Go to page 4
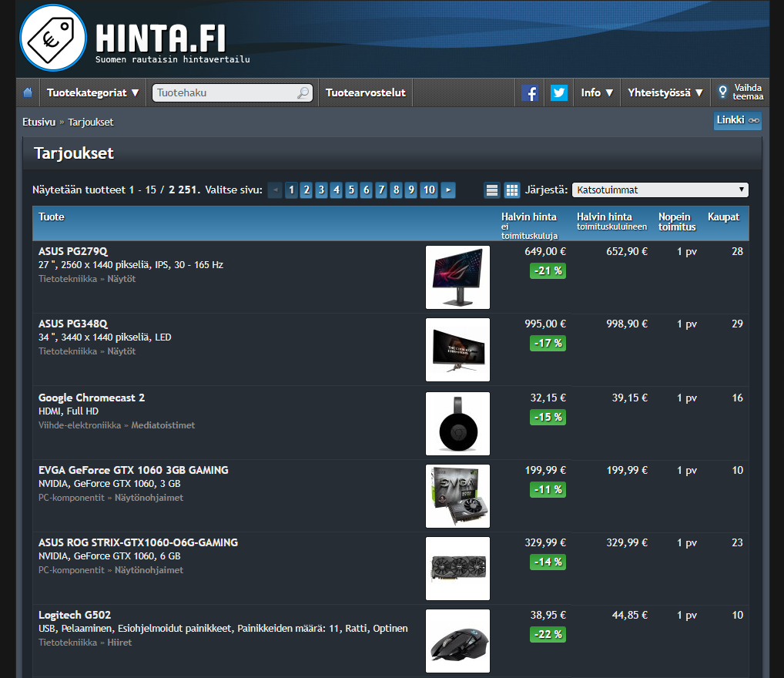This screenshot has height=678, width=784. 337,190
